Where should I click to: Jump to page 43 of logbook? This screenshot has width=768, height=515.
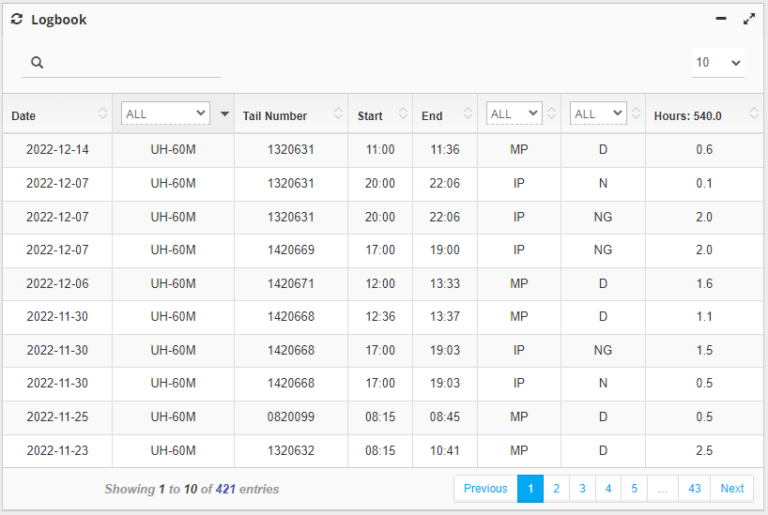(694, 489)
